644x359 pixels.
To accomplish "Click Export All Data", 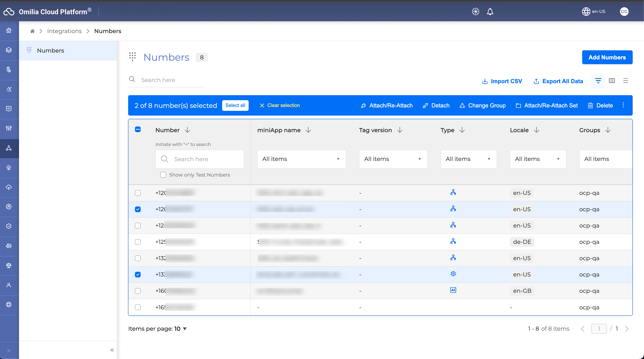I will [x=558, y=81].
